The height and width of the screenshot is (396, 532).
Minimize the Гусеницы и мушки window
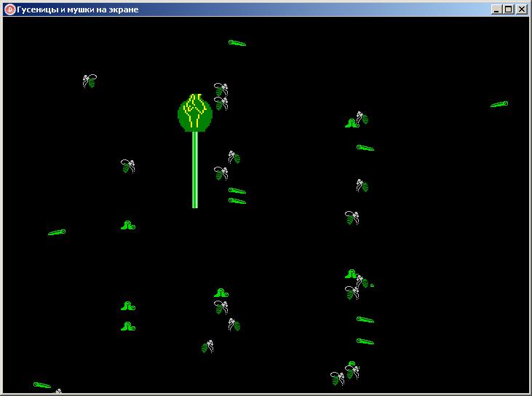496,9
